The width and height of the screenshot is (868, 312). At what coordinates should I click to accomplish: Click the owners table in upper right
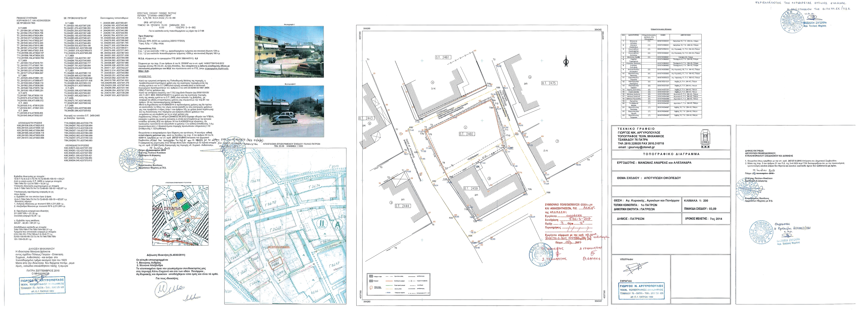click(661, 76)
